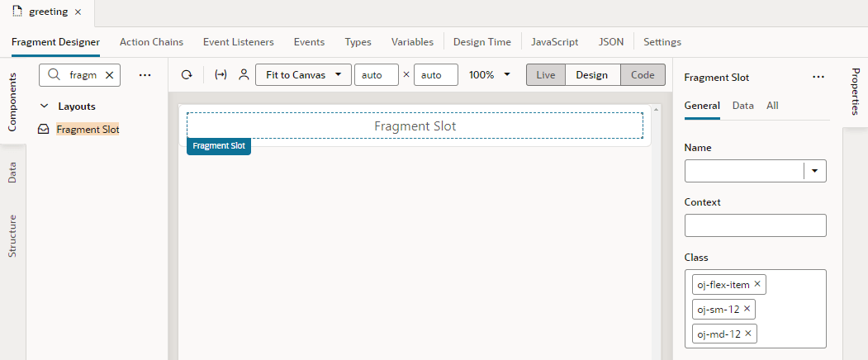Switch to Design Time tab

[x=481, y=41]
